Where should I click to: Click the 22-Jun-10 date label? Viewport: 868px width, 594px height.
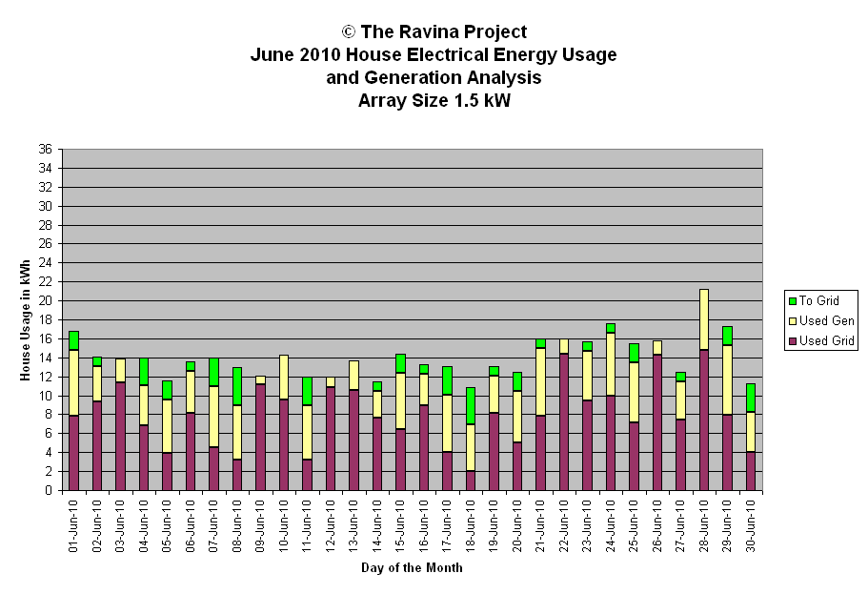pyautogui.click(x=563, y=526)
